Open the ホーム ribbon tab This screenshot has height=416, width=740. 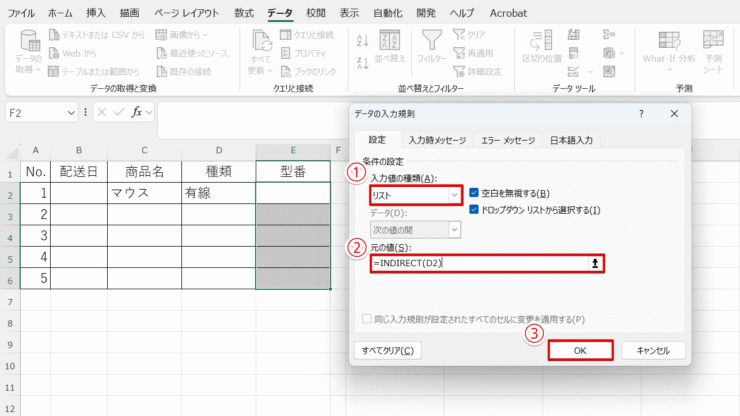[60, 13]
